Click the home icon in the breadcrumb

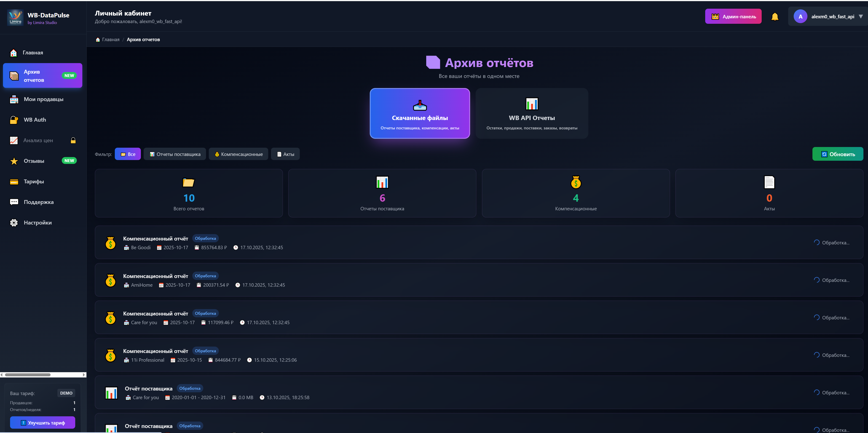[98, 40]
